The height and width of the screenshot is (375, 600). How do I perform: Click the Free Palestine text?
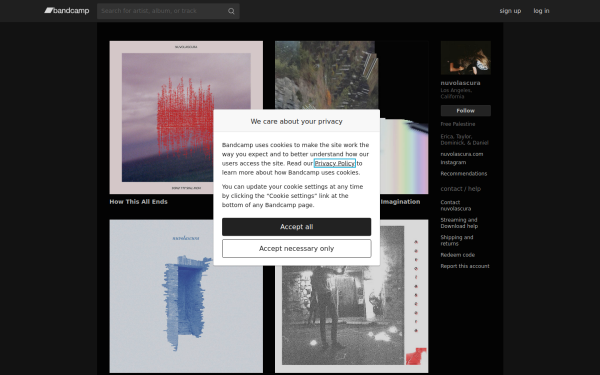tap(458, 124)
